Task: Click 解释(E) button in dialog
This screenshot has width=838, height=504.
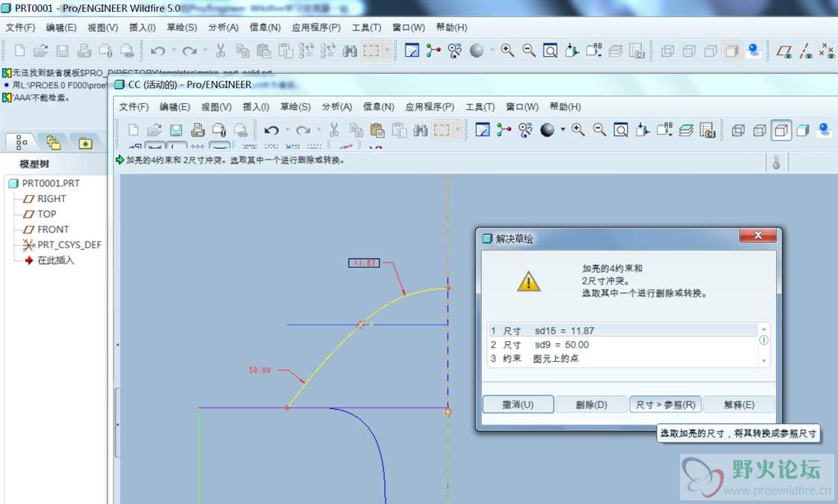Action: point(739,405)
